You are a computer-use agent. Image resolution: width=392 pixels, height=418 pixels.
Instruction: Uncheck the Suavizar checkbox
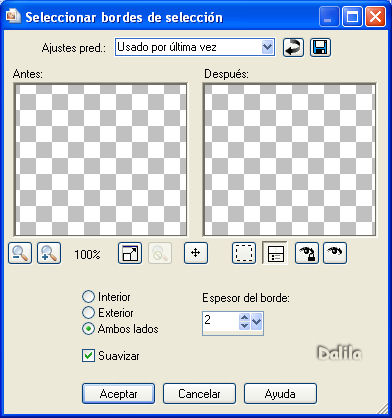tap(88, 356)
